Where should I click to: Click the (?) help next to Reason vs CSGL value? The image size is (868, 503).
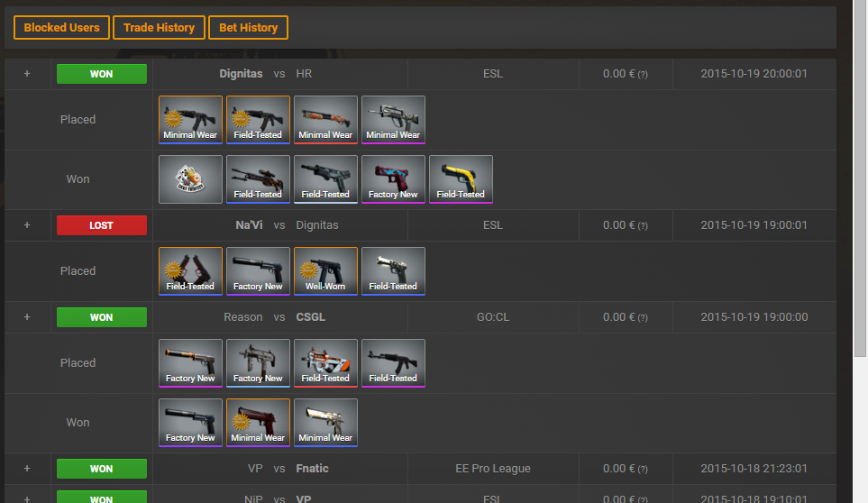point(643,317)
